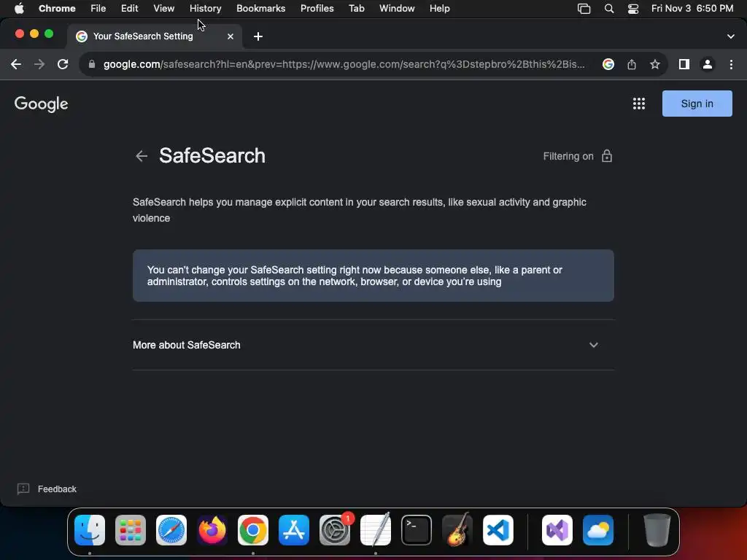Click the Filtering on lock icon
Image resolution: width=747 pixels, height=560 pixels.
click(606, 156)
